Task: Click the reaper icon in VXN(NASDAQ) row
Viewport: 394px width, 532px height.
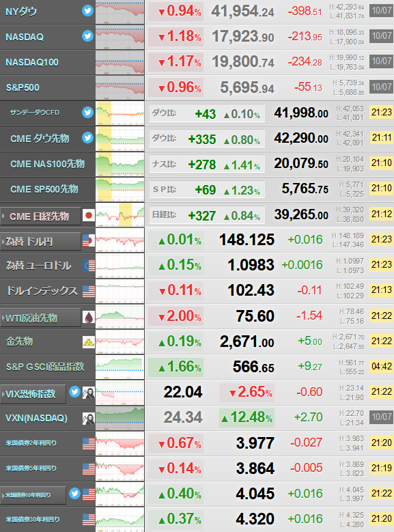Action: tap(89, 419)
